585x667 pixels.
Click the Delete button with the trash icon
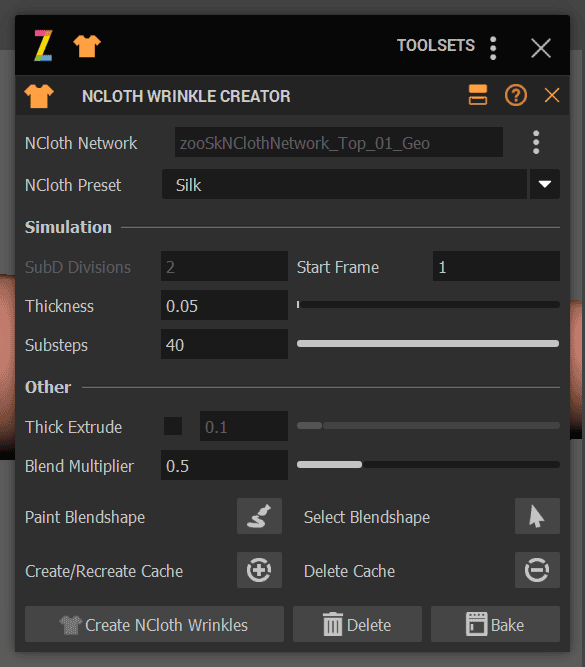[357, 624]
